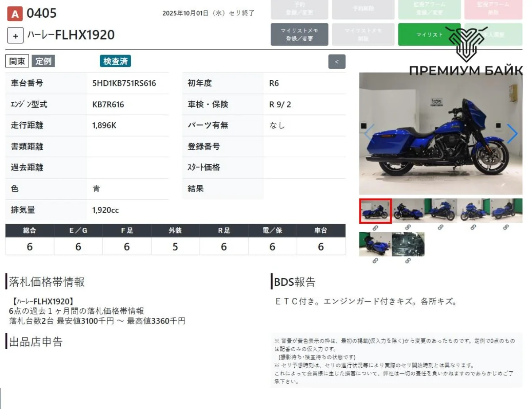Click link icon under third thumbnail

pyautogui.click(x=441, y=227)
